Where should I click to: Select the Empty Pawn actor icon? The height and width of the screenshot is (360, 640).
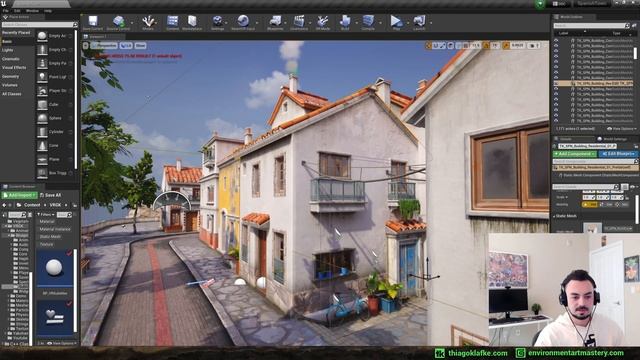[x=42, y=63]
